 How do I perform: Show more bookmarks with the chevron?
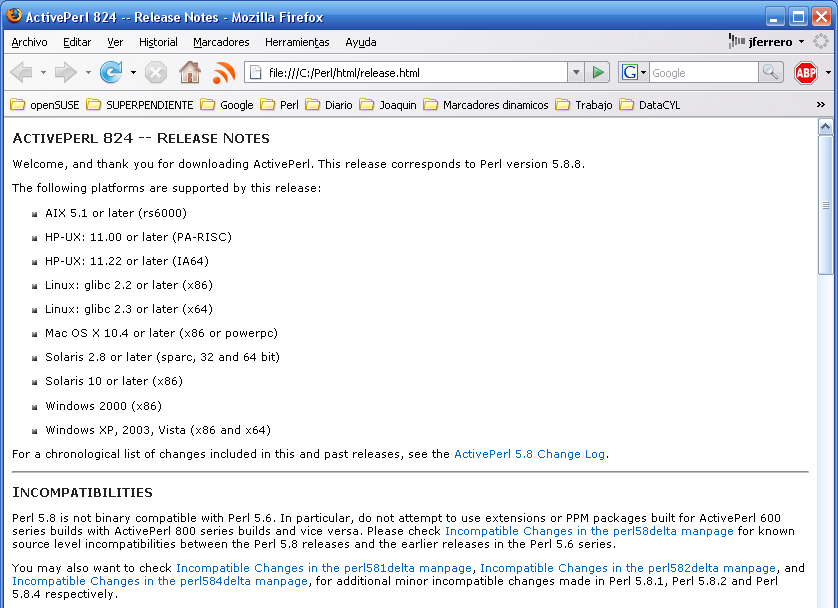tap(821, 105)
